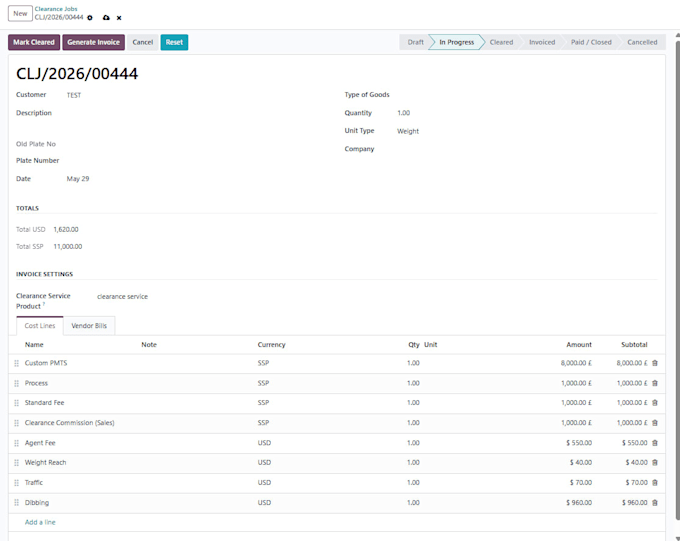Delete the Process cost line
Viewport: 680px width, 541px height.
[x=655, y=383]
